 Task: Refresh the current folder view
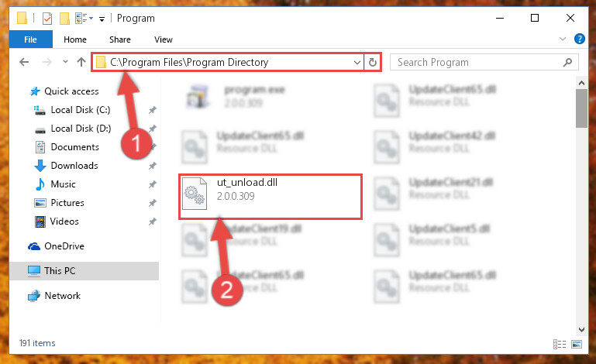[373, 62]
